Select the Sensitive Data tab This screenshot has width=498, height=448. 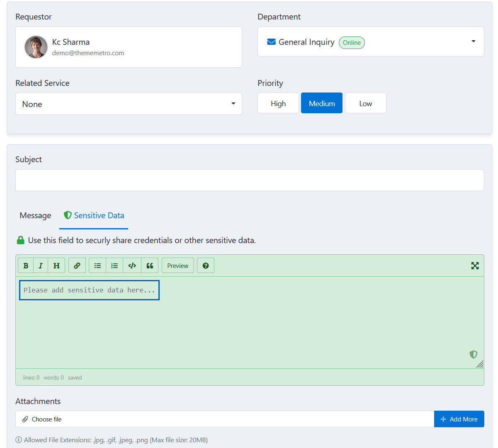tap(94, 216)
